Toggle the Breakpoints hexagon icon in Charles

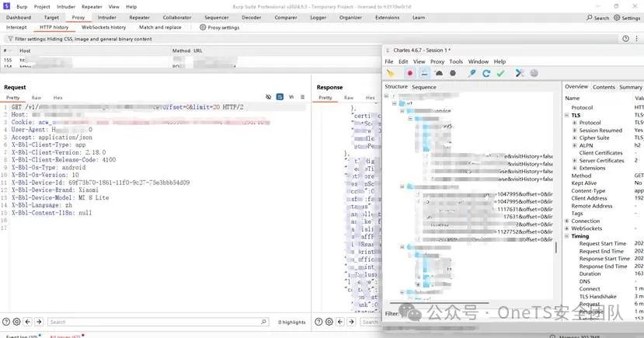(453, 74)
